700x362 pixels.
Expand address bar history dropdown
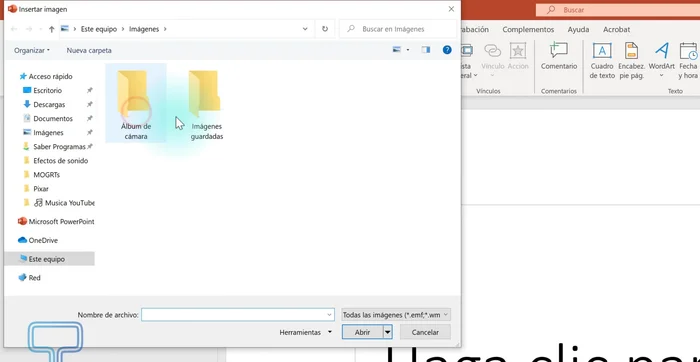305,29
